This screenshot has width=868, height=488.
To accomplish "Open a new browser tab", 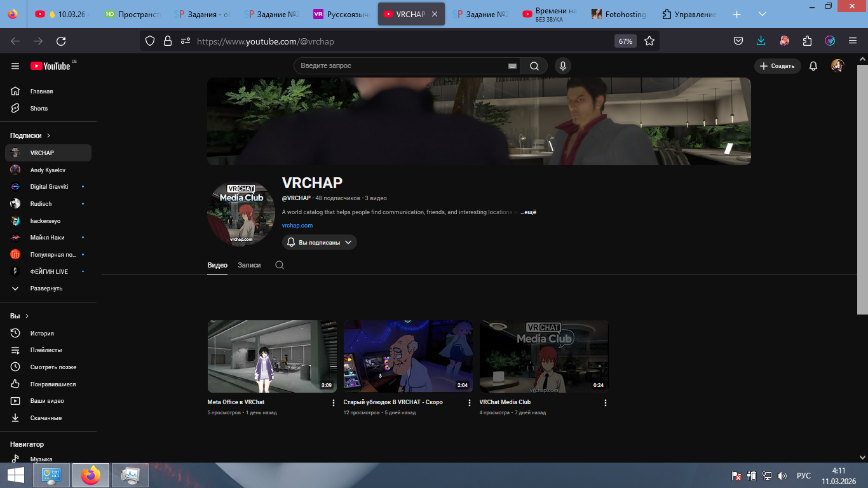I will 737,14.
